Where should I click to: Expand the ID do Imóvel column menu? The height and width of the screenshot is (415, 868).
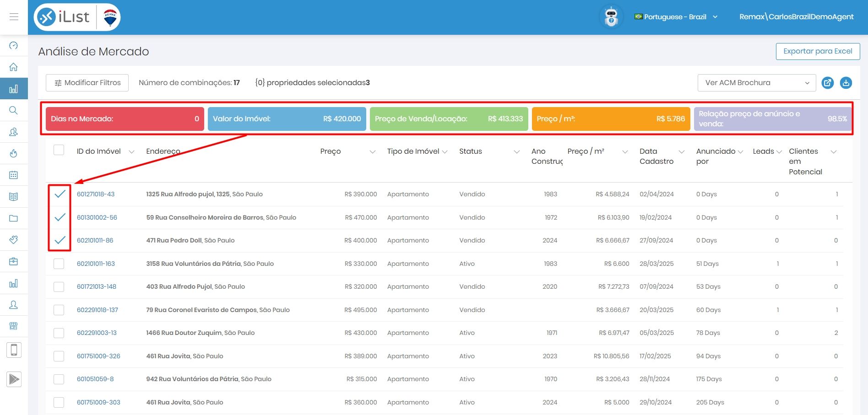click(x=131, y=152)
